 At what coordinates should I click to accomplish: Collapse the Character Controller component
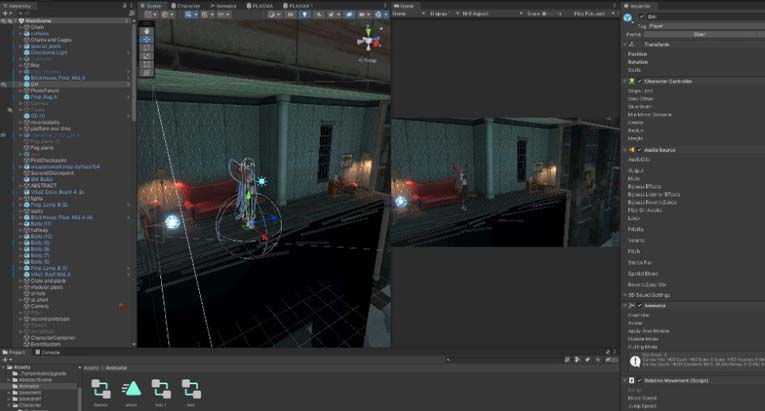coord(625,82)
